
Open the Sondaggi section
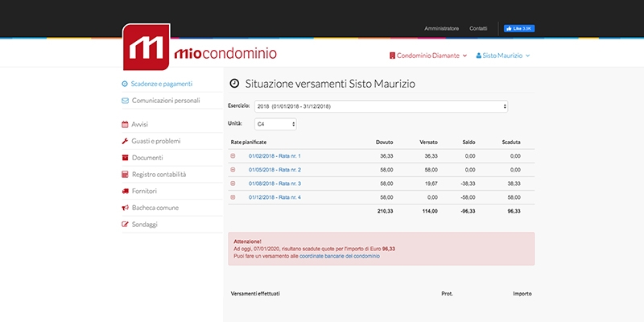tap(145, 225)
